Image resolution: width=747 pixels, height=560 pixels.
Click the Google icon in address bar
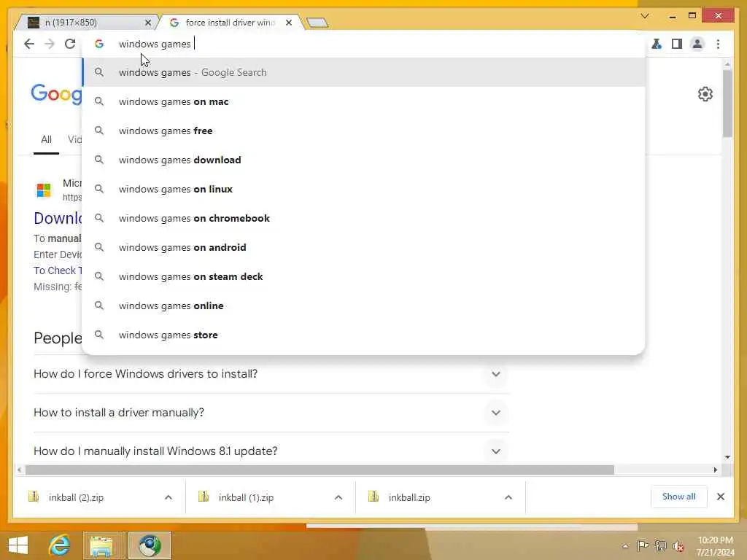99,44
